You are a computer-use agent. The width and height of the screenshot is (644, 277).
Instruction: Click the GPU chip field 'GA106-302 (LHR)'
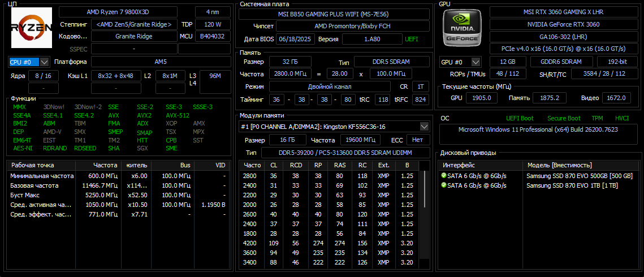coord(563,36)
